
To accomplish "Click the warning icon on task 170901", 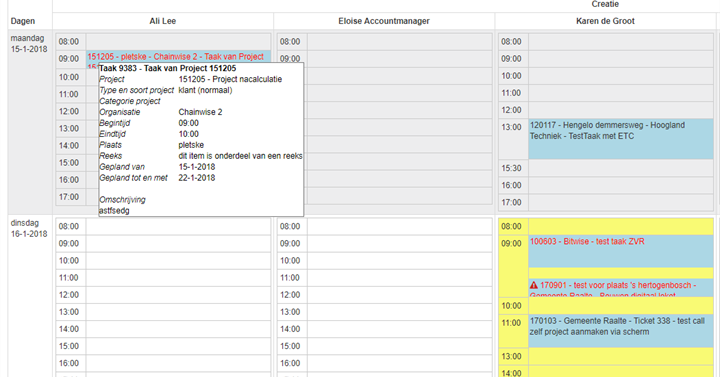I will (x=534, y=285).
